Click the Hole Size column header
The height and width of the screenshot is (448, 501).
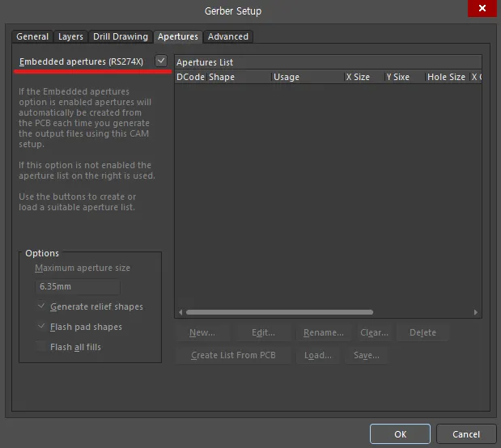click(x=448, y=77)
